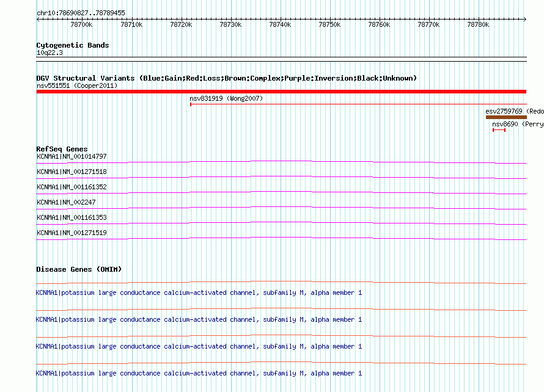
Task: Select the small red nsv8690 variant marker
Action: [x=499, y=130]
